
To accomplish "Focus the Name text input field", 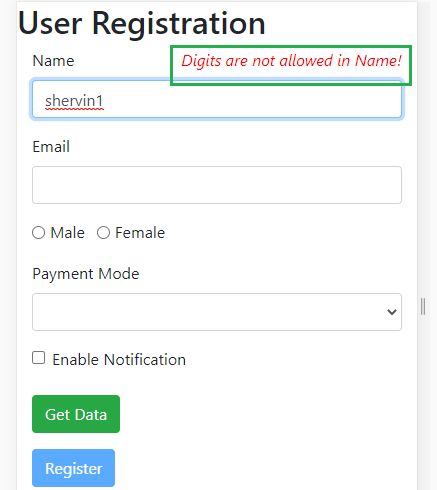I will pos(217,99).
